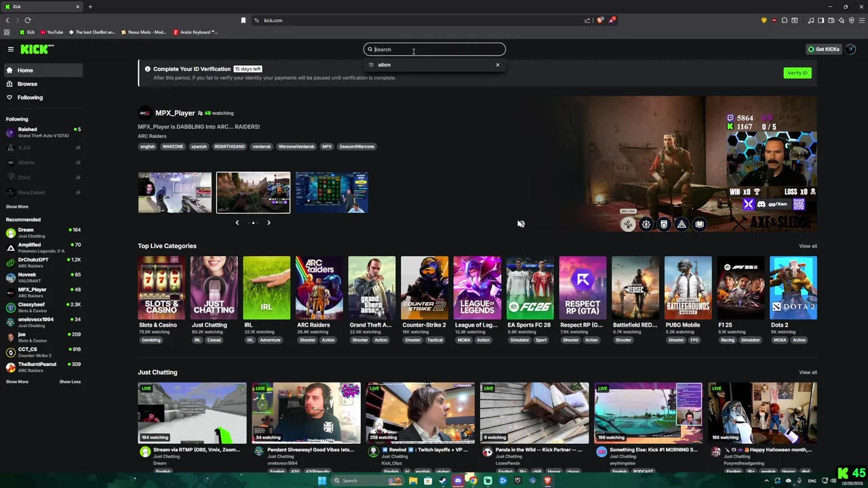
Task: Select the REBIRTHISLAND stream tag
Action: pyautogui.click(x=229, y=146)
